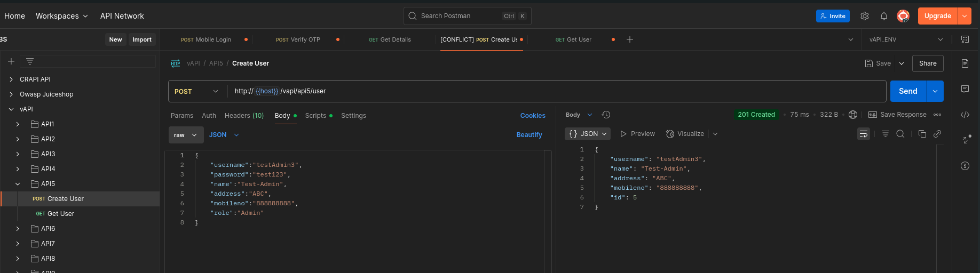Add a new request tab
980x273 pixels.
pos(630,39)
